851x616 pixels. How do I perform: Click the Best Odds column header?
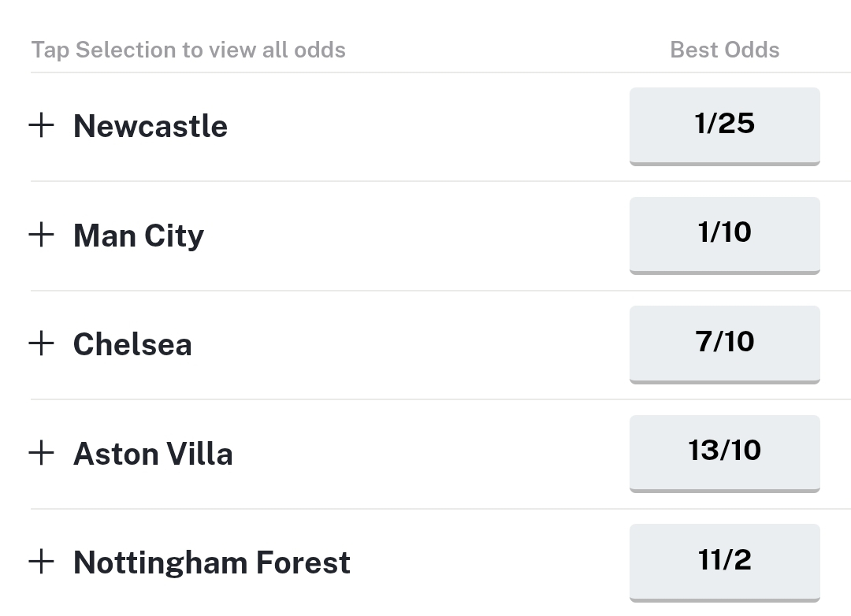click(x=725, y=50)
